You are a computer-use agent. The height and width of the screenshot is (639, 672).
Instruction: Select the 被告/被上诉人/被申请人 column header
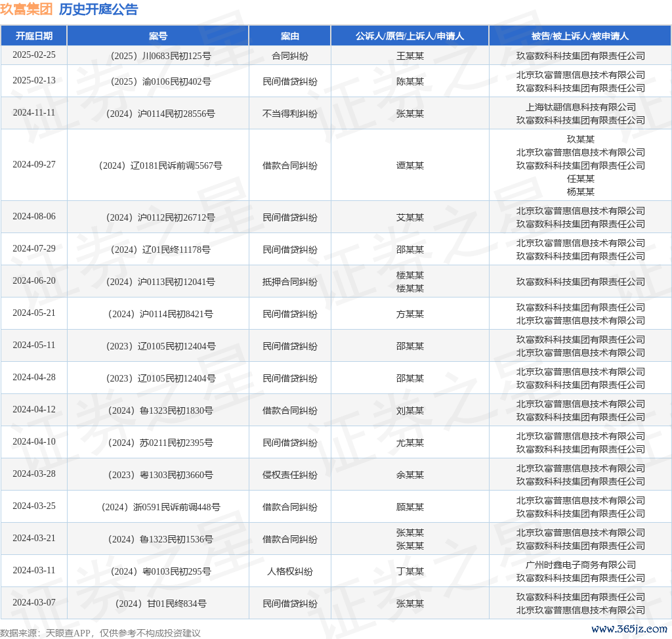tap(580, 36)
